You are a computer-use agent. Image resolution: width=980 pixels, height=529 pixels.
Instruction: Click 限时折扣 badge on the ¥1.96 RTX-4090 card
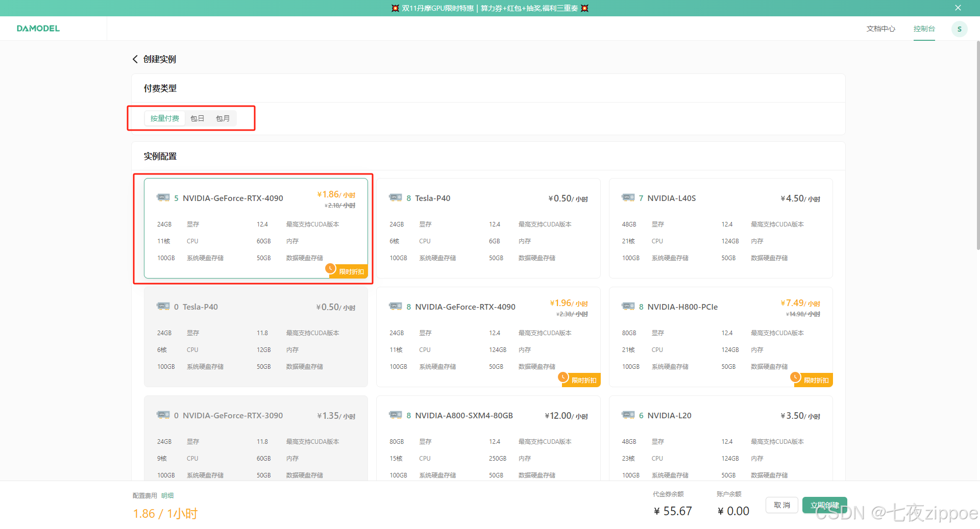(x=579, y=380)
